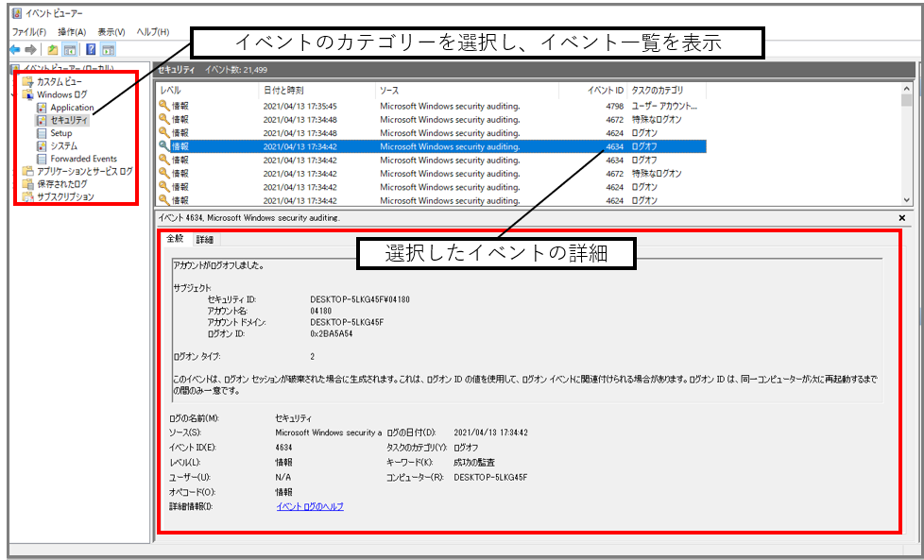Select the 17:34:42 event with ID 4672
924x560 pixels.
tap(432, 174)
